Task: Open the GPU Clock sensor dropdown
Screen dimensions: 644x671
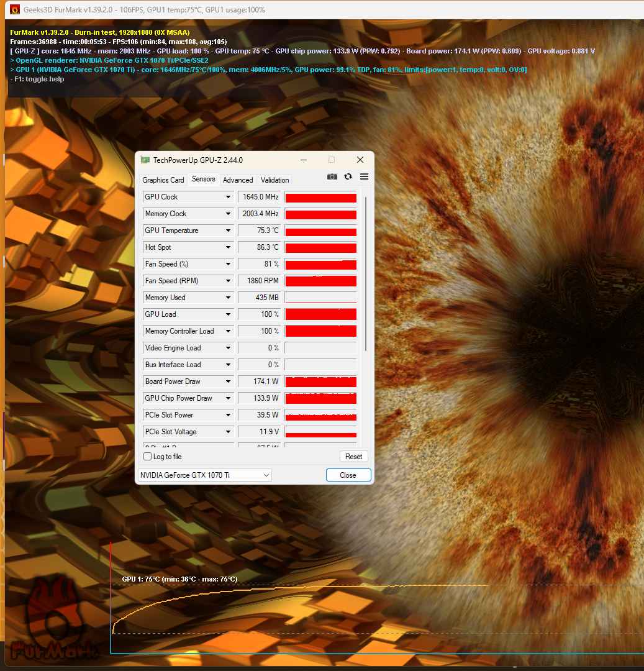Action: tap(228, 197)
